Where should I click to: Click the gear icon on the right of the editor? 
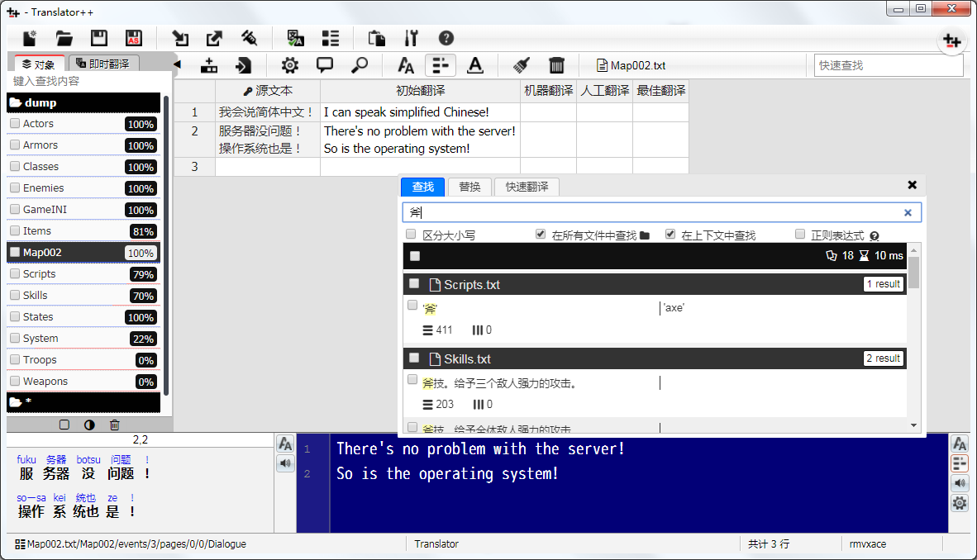(960, 503)
